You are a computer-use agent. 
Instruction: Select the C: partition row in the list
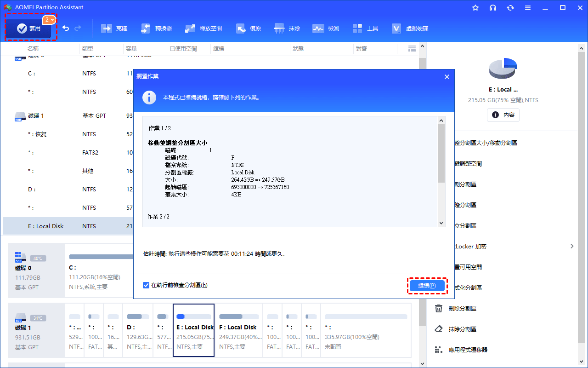68,74
